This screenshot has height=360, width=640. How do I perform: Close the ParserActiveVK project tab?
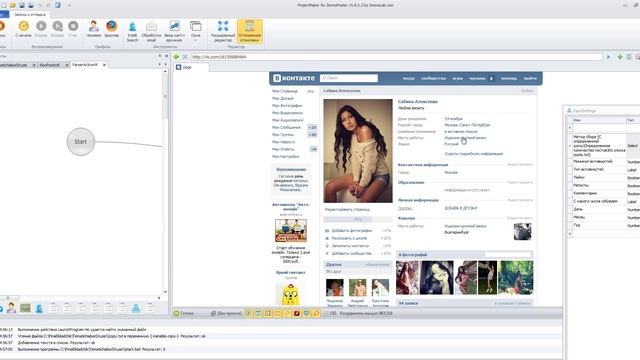(x=104, y=64)
